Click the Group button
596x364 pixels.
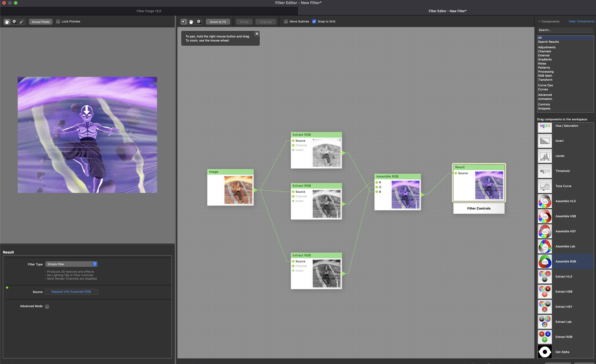[x=244, y=22]
